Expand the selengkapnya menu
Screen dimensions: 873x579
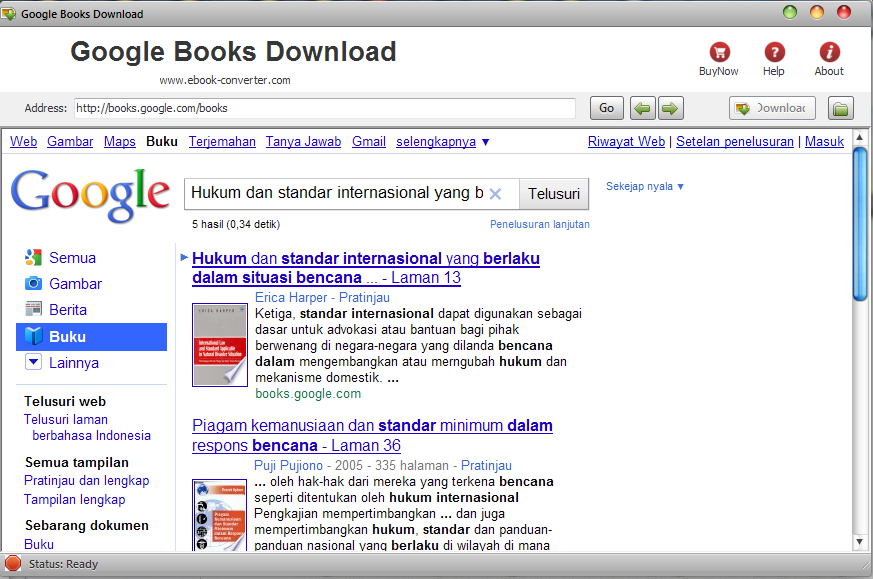pos(443,141)
